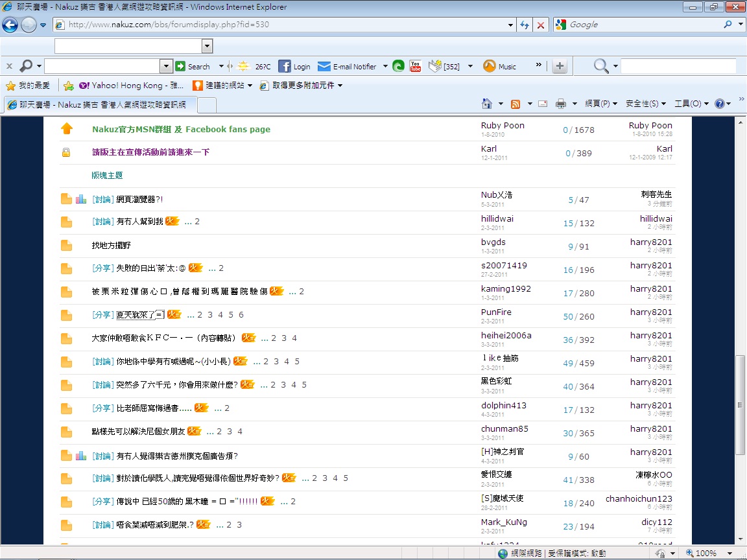
Task: Click the weather sun icon in toolbar
Action: pyautogui.click(x=243, y=66)
